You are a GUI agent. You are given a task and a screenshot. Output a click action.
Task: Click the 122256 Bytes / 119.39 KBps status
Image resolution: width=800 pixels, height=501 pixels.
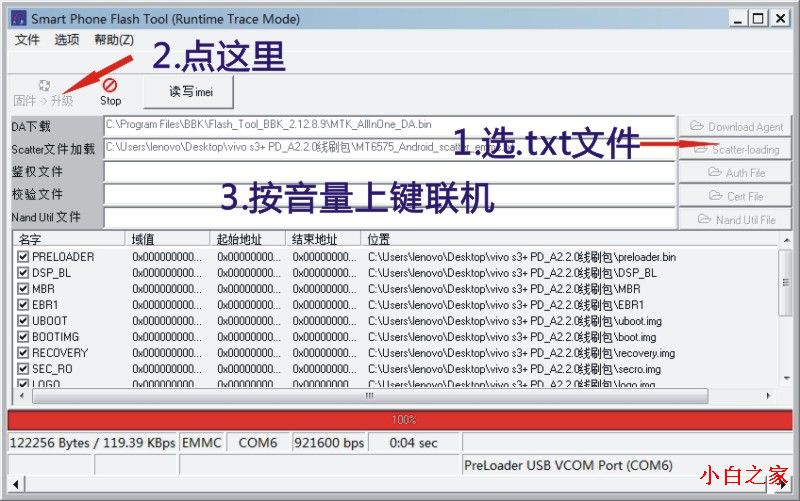[92, 443]
